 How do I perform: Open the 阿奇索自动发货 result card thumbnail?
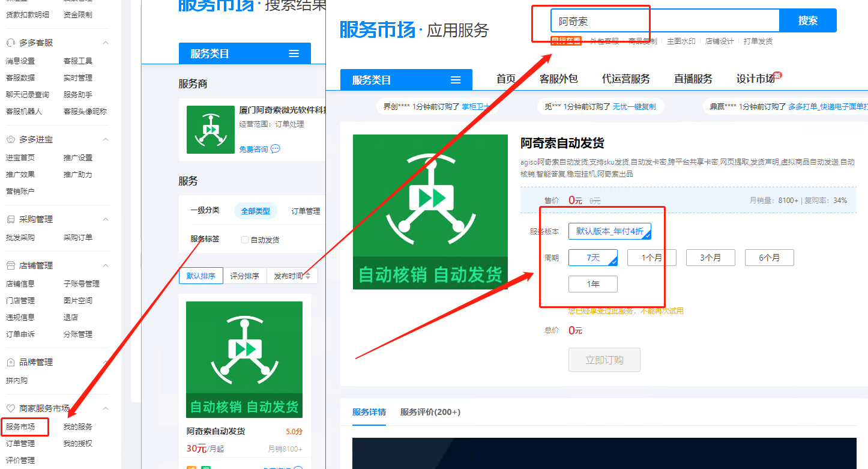[244, 359]
